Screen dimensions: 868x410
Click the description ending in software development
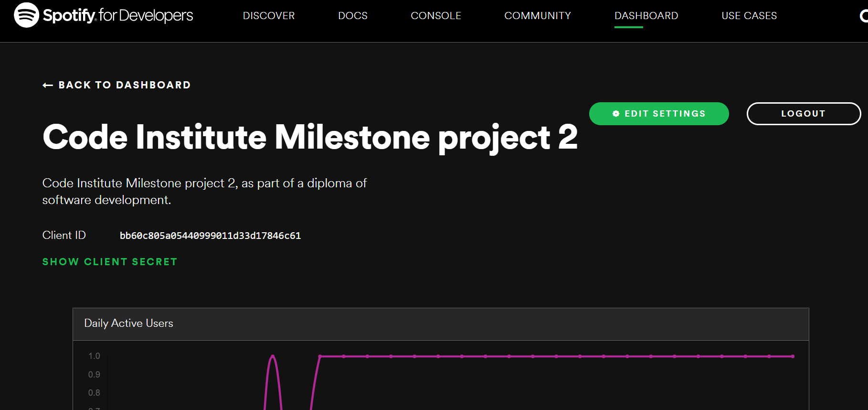(x=204, y=191)
